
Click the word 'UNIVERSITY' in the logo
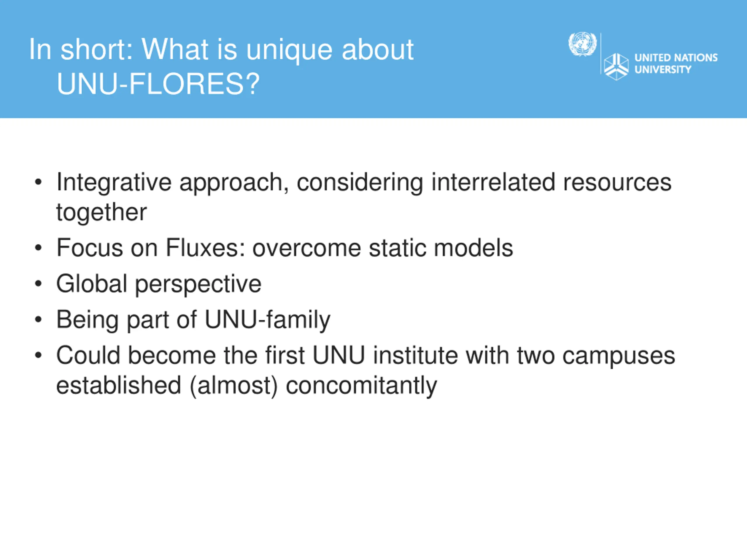pos(663,69)
